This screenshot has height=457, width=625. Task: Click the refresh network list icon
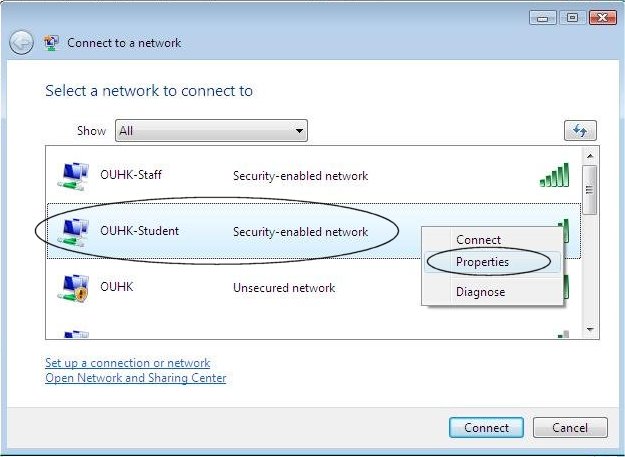click(580, 131)
